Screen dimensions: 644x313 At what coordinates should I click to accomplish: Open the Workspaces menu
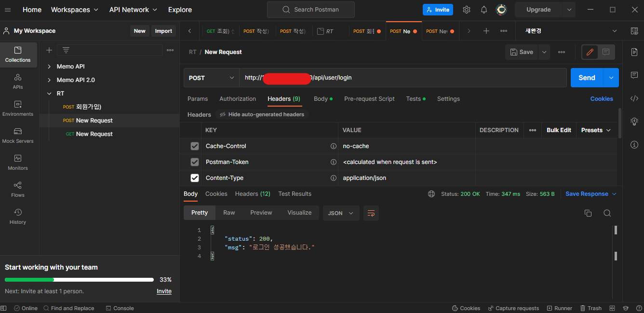(x=75, y=10)
